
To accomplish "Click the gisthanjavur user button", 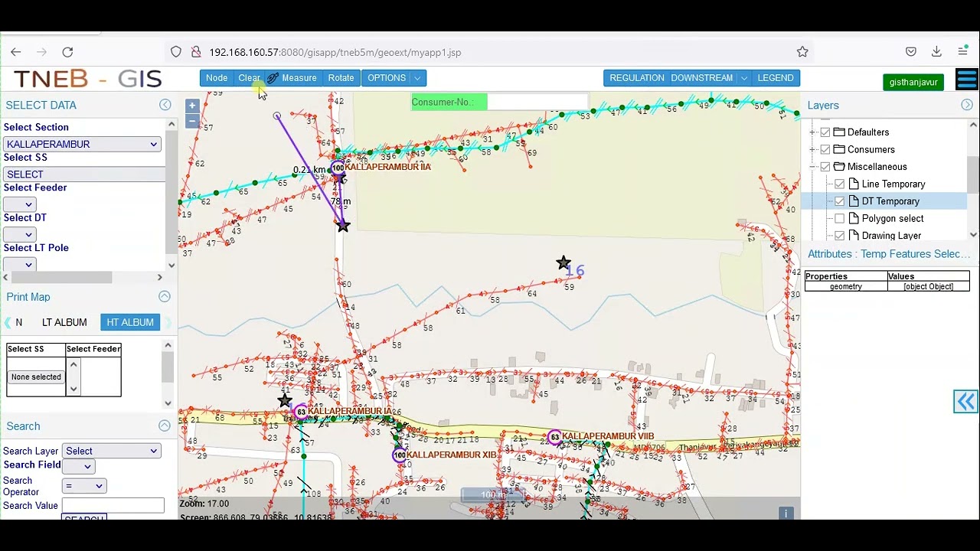I will 913,83.
